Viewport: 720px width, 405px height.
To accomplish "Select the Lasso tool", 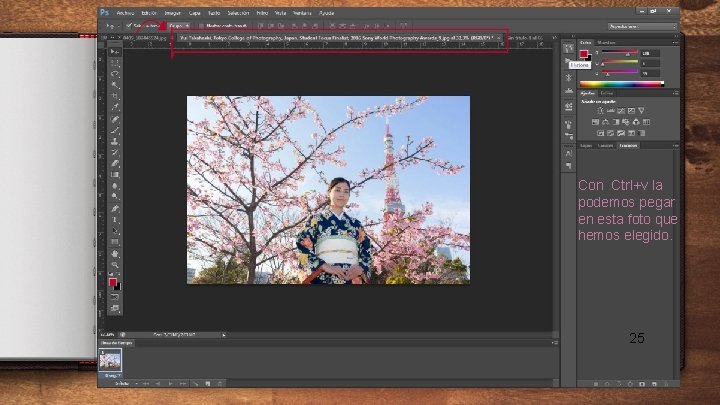I will coord(114,73).
